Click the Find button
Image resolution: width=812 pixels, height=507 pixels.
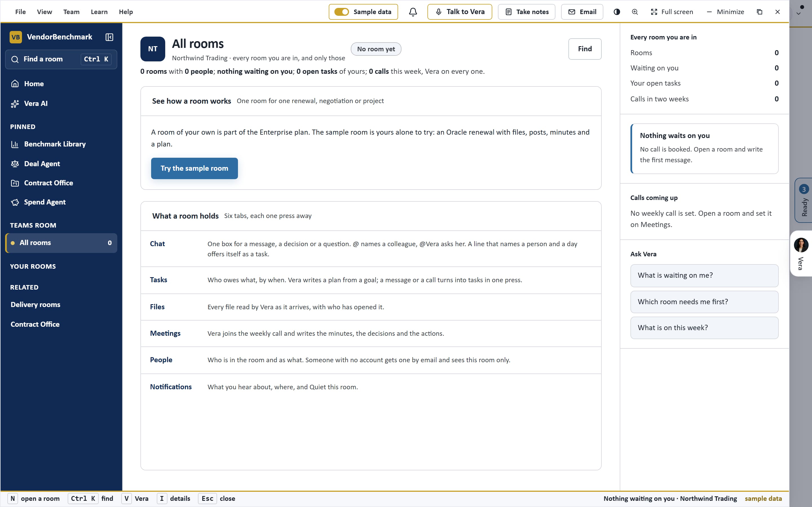point(585,49)
